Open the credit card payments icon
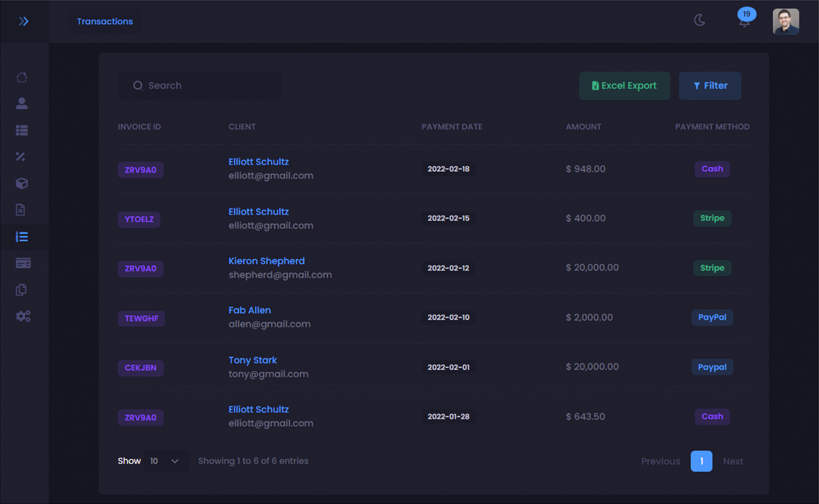 pyautogui.click(x=22, y=262)
